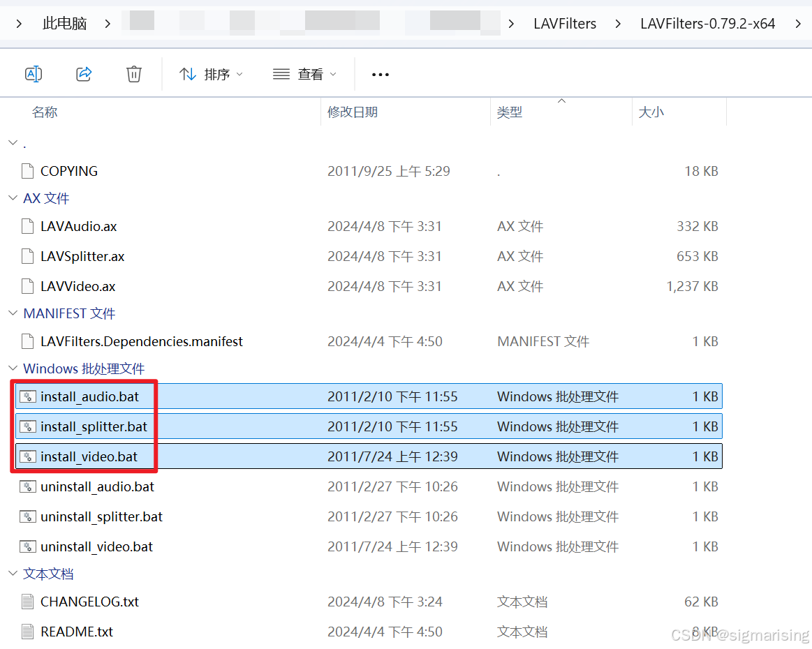Image resolution: width=812 pixels, height=649 pixels.
Task: Open the 排序 sort dropdown
Action: [211, 75]
